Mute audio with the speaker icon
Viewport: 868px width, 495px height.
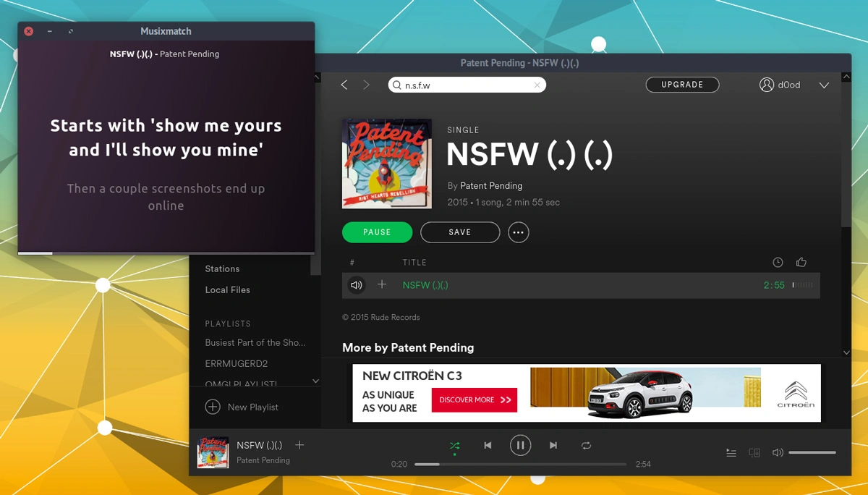(x=778, y=452)
